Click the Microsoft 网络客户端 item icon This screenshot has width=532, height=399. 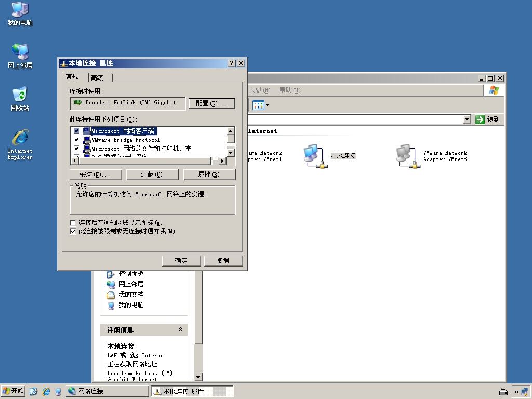pos(87,130)
